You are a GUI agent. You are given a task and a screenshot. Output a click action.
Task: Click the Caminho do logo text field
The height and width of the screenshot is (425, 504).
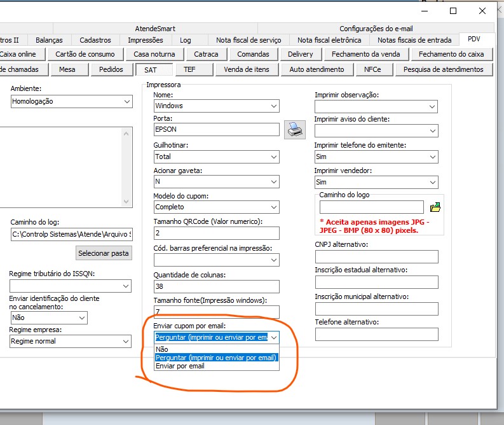[372, 207]
